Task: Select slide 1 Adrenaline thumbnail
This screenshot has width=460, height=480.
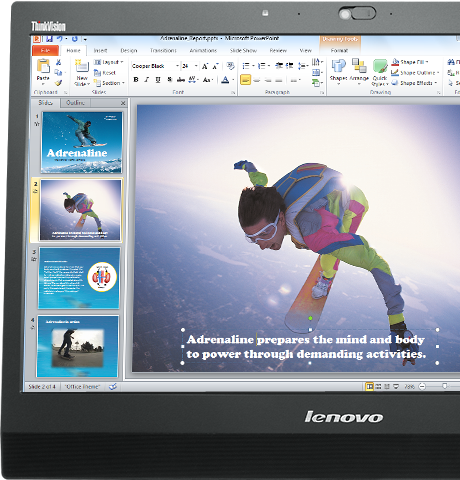Action: 82,142
